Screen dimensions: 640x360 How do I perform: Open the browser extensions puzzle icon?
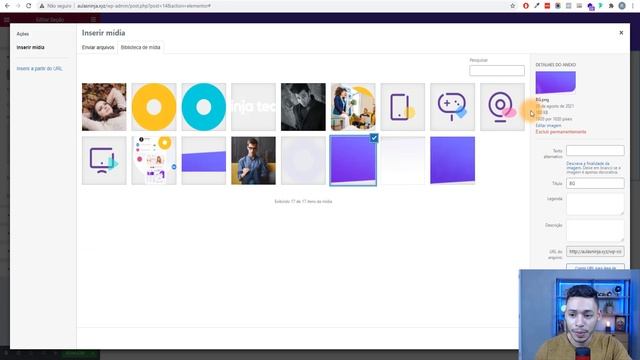click(611, 6)
